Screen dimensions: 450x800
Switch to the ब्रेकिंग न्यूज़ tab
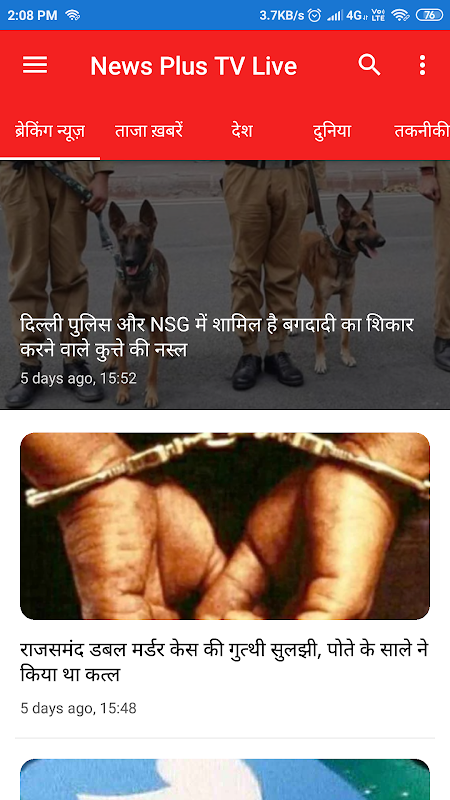pyautogui.click(x=49, y=132)
